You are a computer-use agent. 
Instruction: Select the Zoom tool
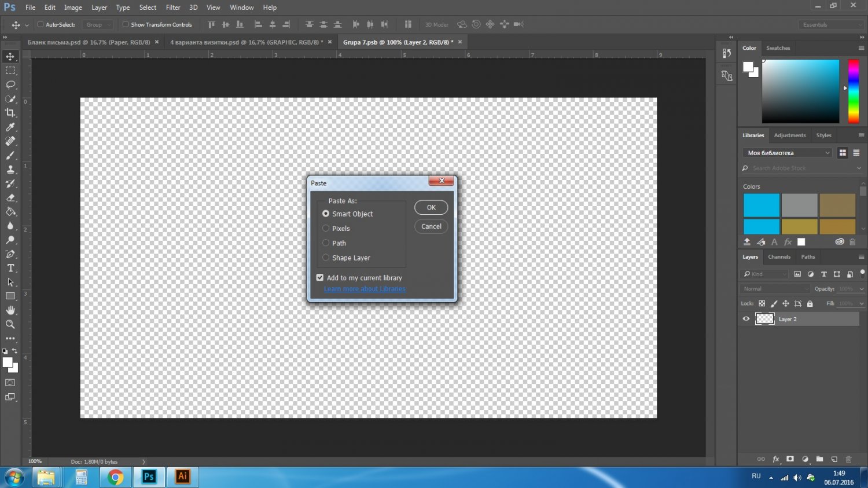(10, 325)
